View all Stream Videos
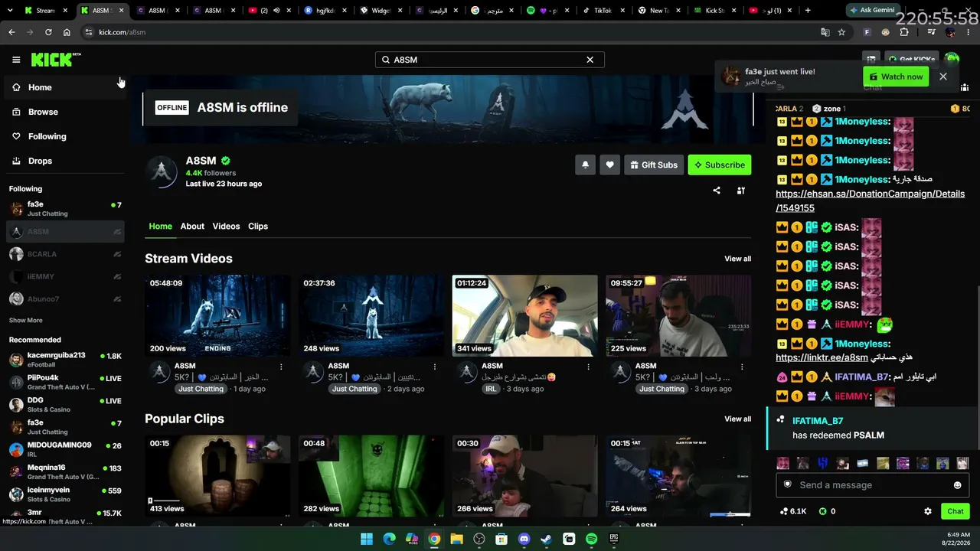 pos(738,259)
